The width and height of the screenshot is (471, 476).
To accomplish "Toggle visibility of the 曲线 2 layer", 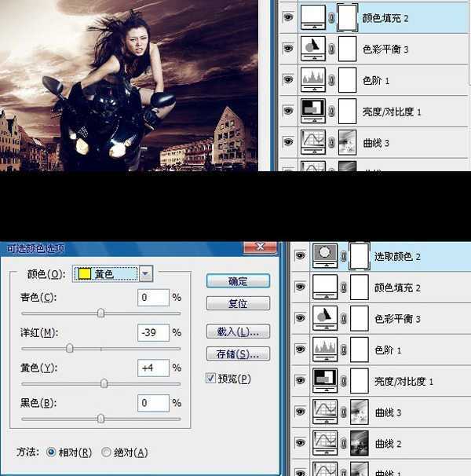I will pos(299,441).
